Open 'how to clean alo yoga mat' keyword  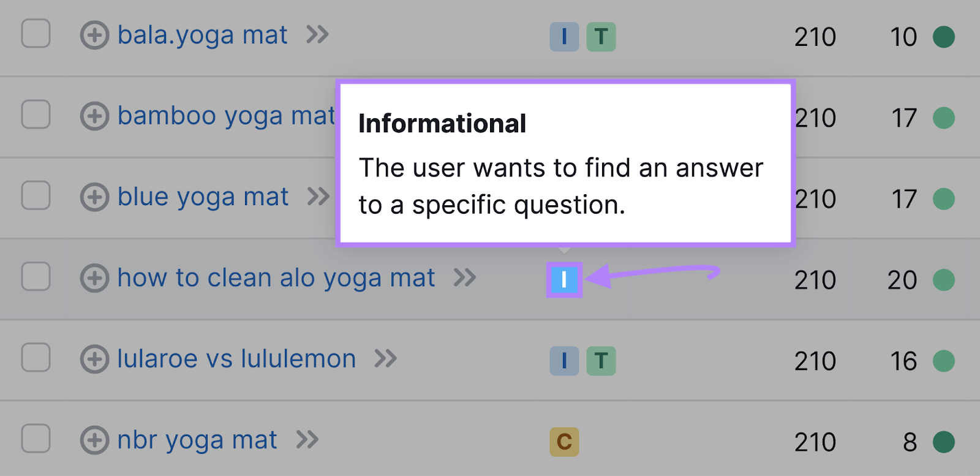coord(276,278)
